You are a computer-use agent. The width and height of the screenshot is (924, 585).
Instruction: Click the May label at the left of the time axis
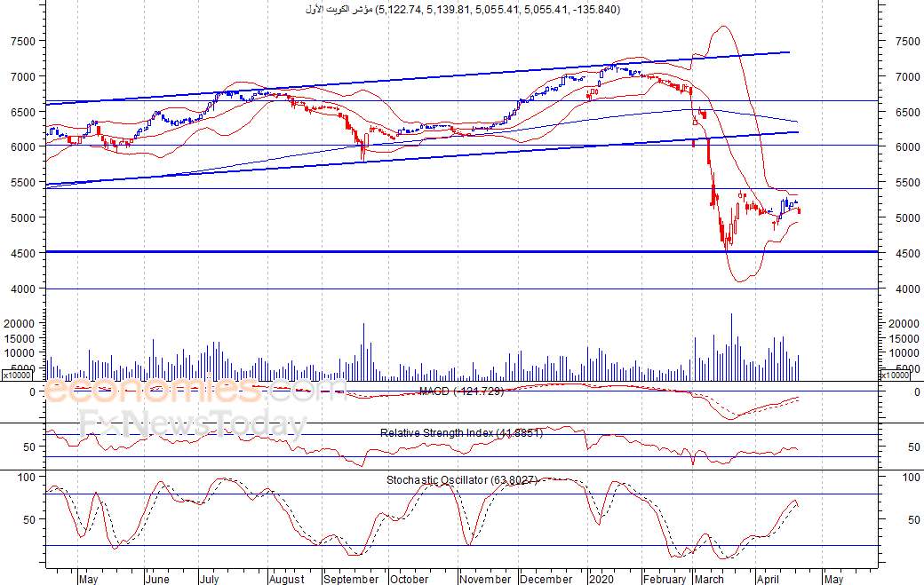click(88, 579)
